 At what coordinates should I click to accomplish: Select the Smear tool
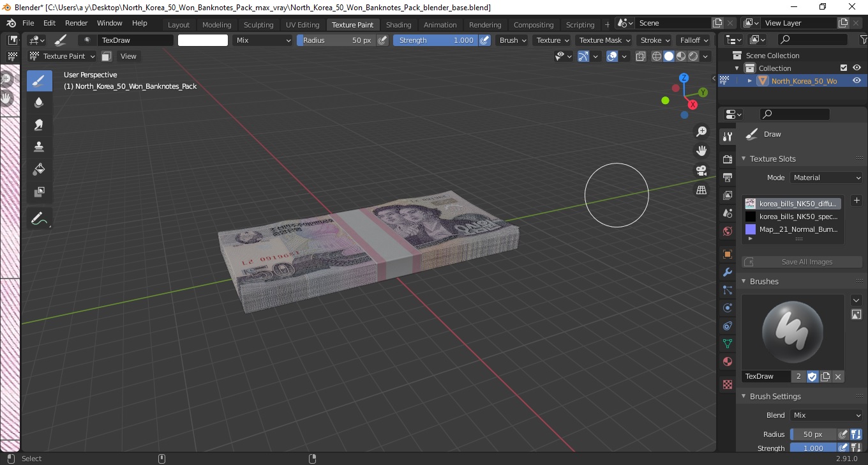click(40, 125)
